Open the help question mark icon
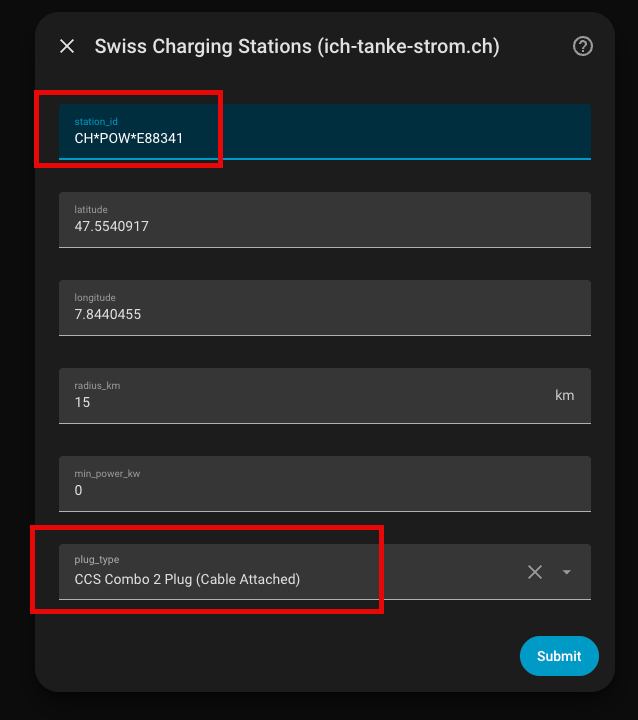 582,46
